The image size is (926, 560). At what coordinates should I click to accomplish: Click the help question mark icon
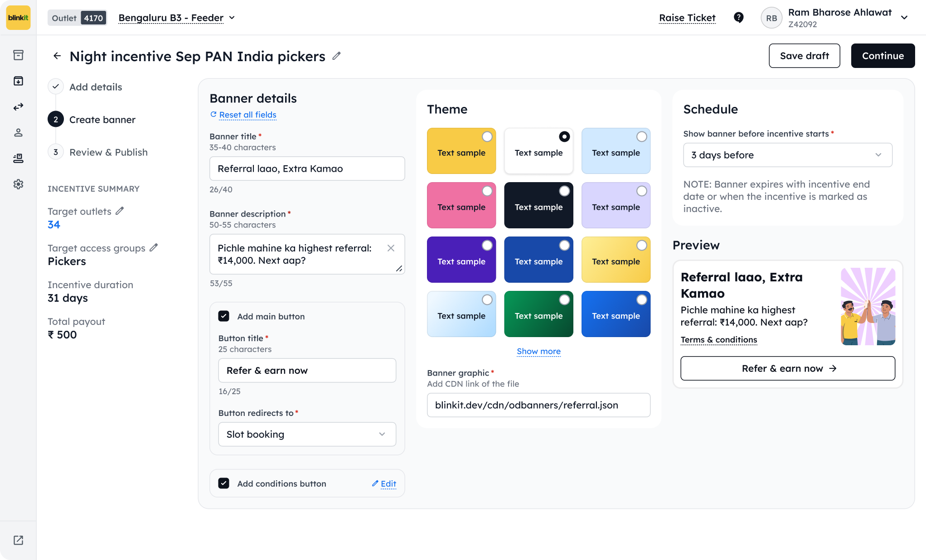[x=738, y=18]
